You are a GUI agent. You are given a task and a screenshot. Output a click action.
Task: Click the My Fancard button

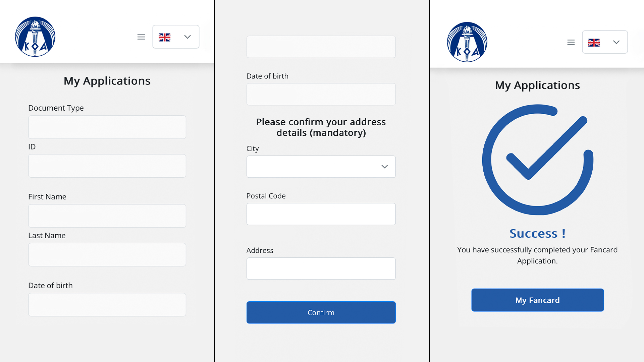pyautogui.click(x=538, y=300)
